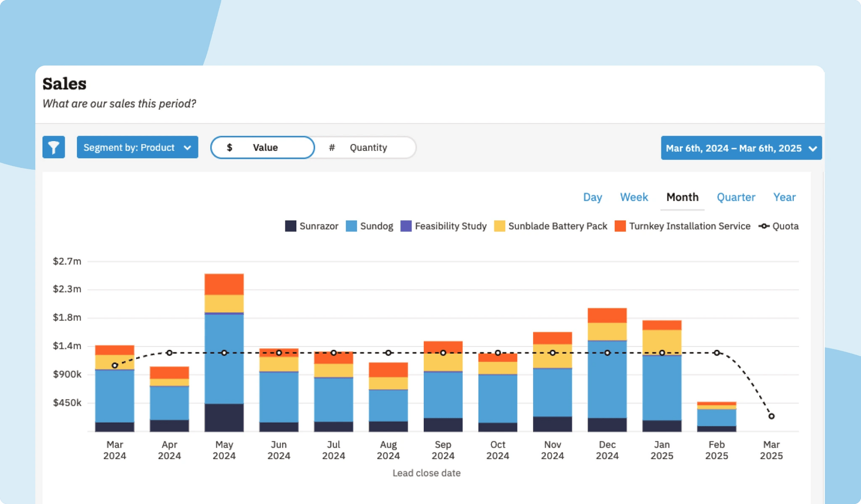This screenshot has width=861, height=504.
Task: Click the hash icon next to Quantity
Action: point(331,147)
